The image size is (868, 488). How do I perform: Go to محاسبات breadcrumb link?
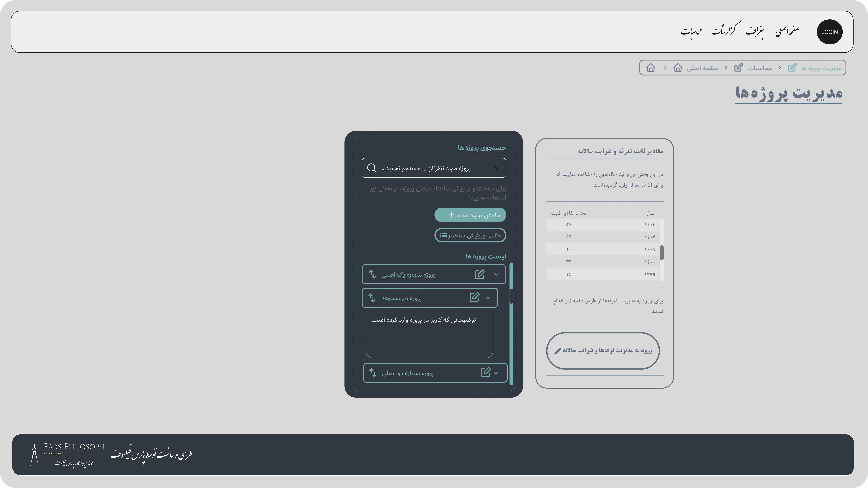[x=759, y=68]
